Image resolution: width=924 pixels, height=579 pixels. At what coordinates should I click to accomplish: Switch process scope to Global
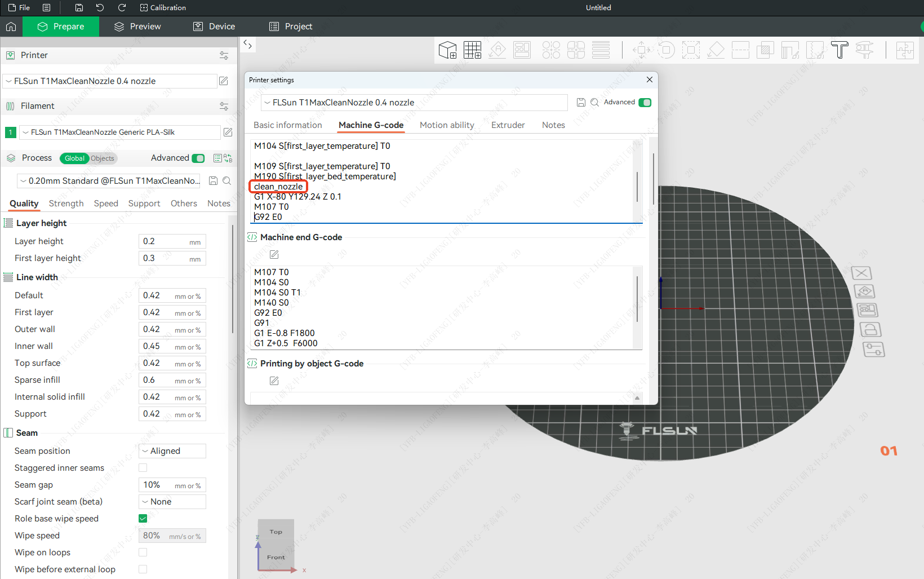(x=74, y=158)
